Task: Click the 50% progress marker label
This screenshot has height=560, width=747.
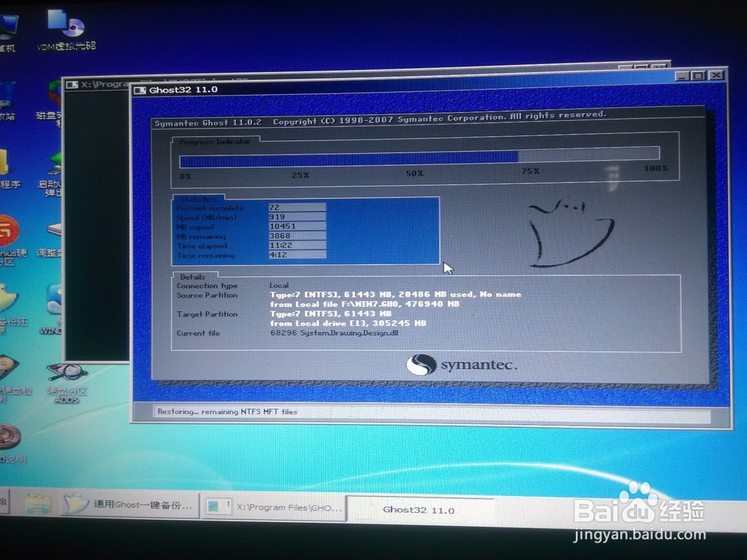Action: [x=415, y=173]
